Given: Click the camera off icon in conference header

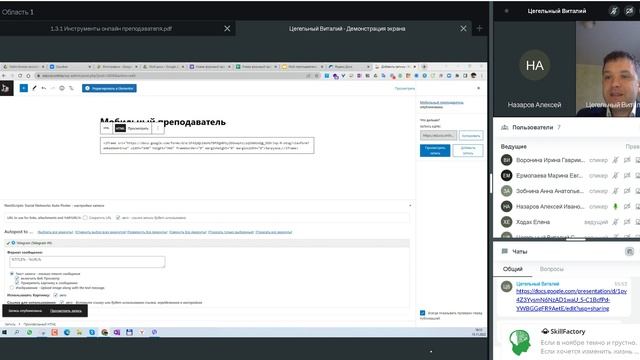Looking at the screenshot, I should click(x=629, y=11).
